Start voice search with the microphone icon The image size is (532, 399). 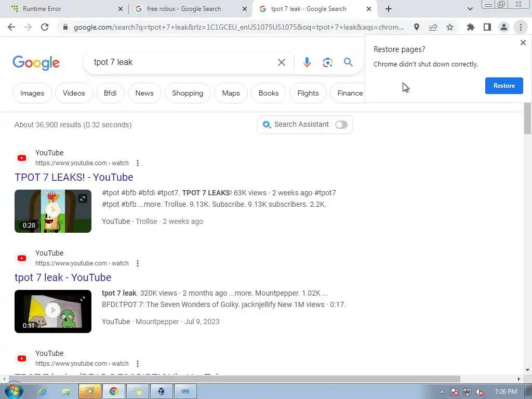click(307, 62)
